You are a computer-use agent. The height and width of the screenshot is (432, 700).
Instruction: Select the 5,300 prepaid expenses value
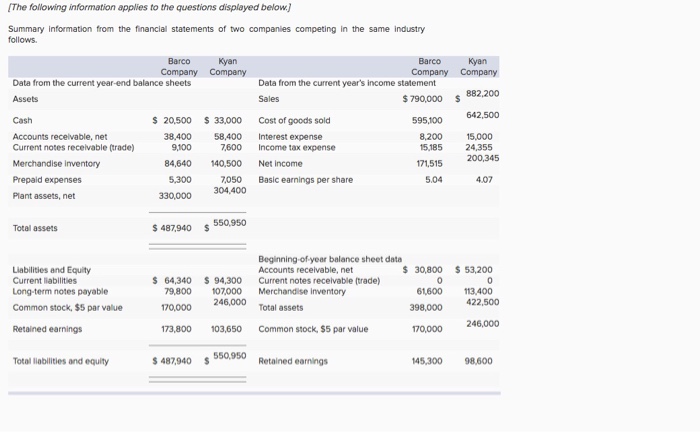[180, 180]
